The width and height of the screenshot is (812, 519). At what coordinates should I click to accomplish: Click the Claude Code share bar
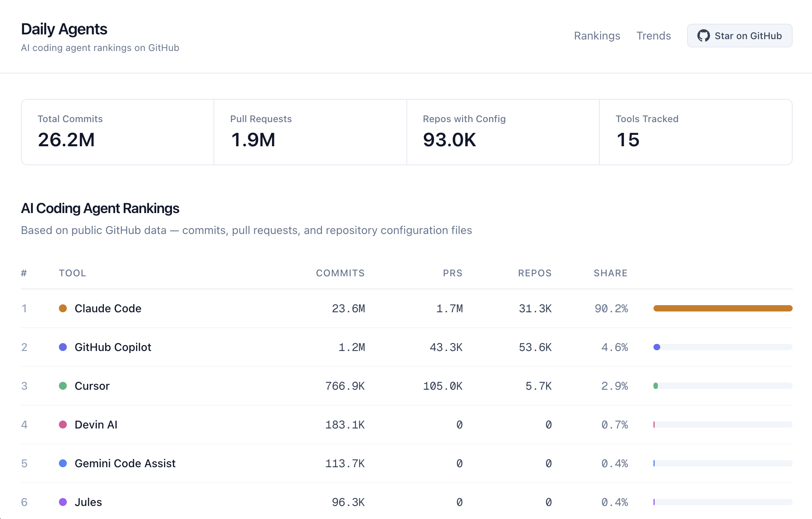click(x=723, y=308)
